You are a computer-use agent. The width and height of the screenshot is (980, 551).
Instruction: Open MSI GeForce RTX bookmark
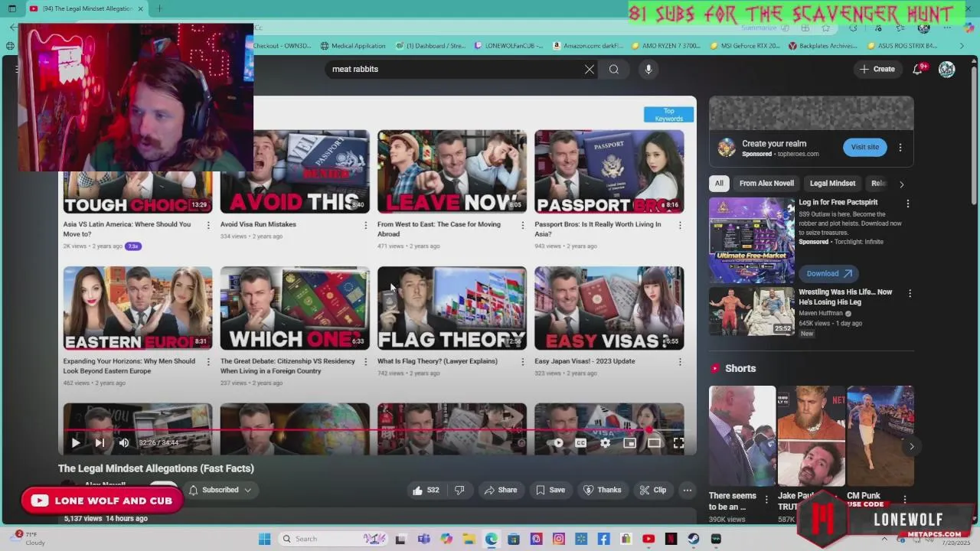744,46
